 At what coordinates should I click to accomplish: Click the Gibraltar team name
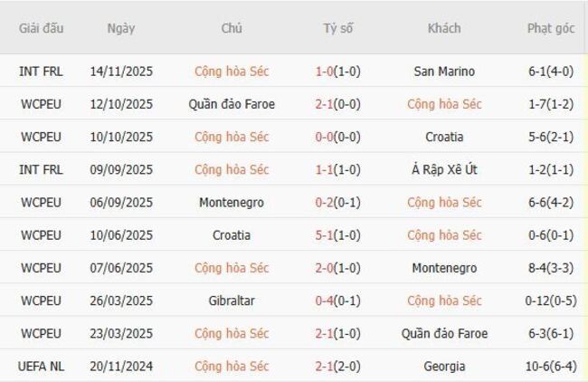(232, 301)
